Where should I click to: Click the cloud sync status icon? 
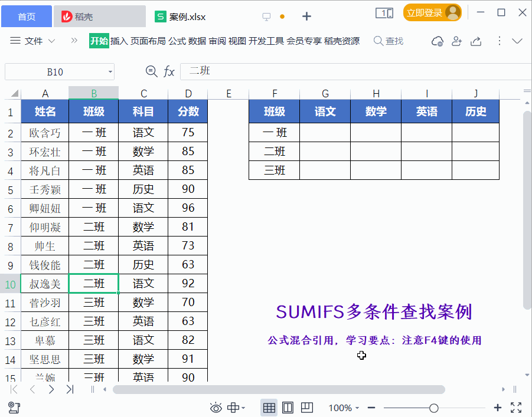pyautogui.click(x=438, y=41)
